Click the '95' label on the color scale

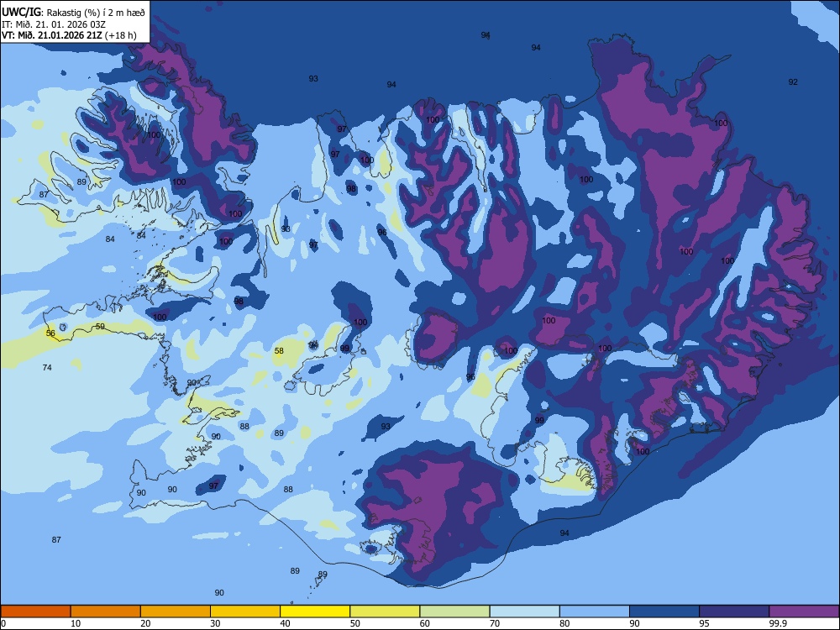pos(705,623)
